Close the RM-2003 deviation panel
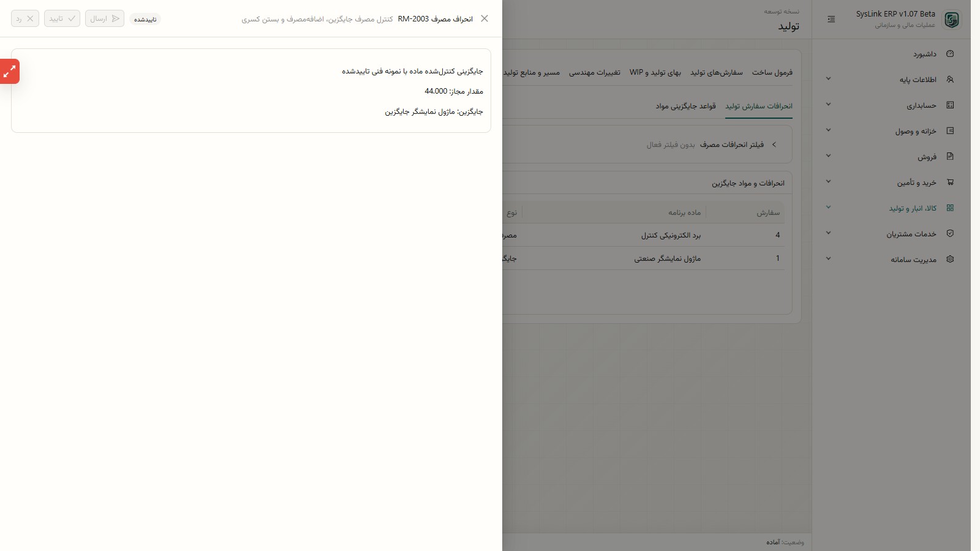The image size is (980, 551). (484, 18)
